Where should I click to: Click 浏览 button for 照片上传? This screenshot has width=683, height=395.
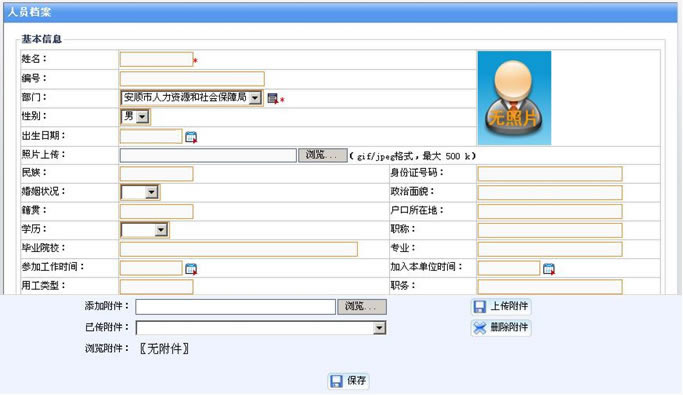coord(322,155)
